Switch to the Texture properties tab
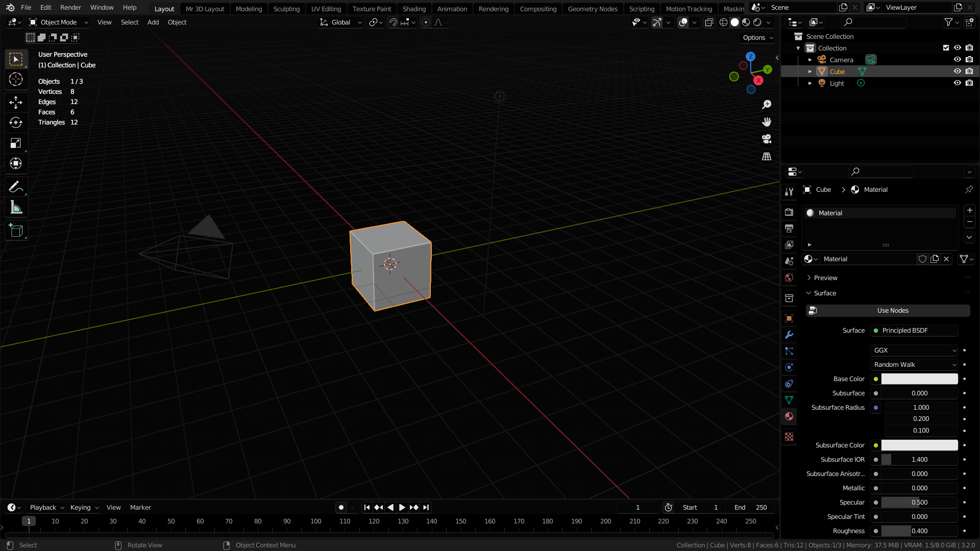The width and height of the screenshot is (980, 551). 789,437
